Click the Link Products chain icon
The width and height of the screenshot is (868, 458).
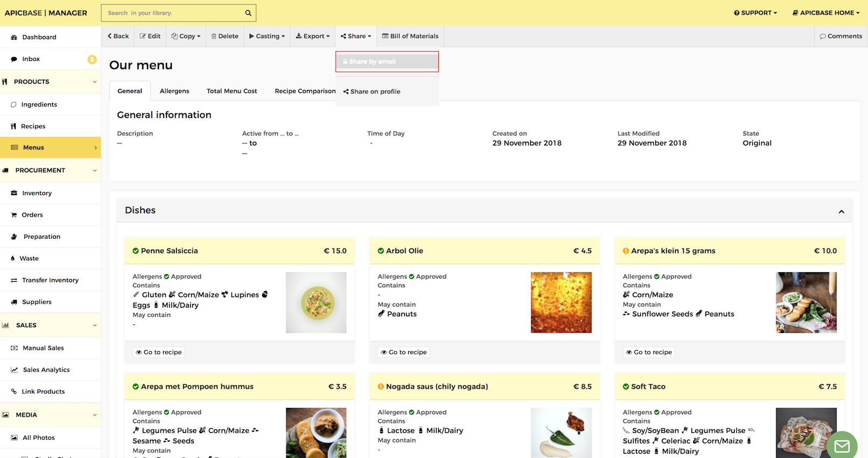coord(14,392)
